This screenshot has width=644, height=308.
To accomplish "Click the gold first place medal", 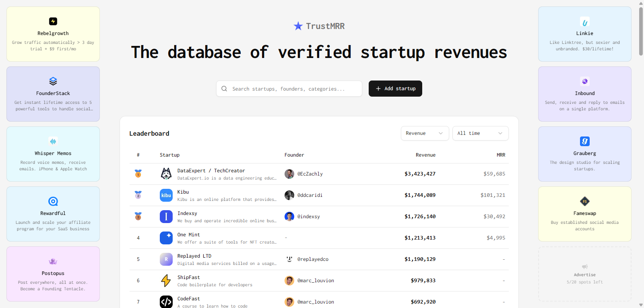I will pos(138,174).
